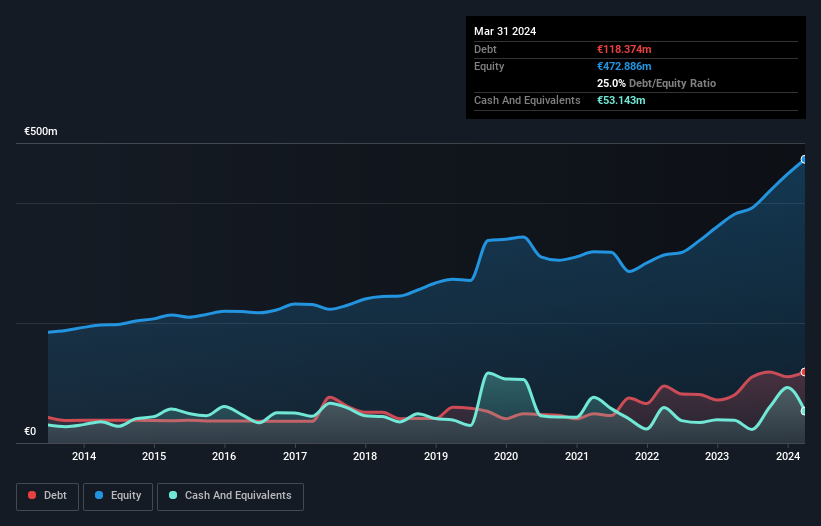Click the €500m y-axis label
Viewport: 821px width, 526px height.
tap(41, 132)
